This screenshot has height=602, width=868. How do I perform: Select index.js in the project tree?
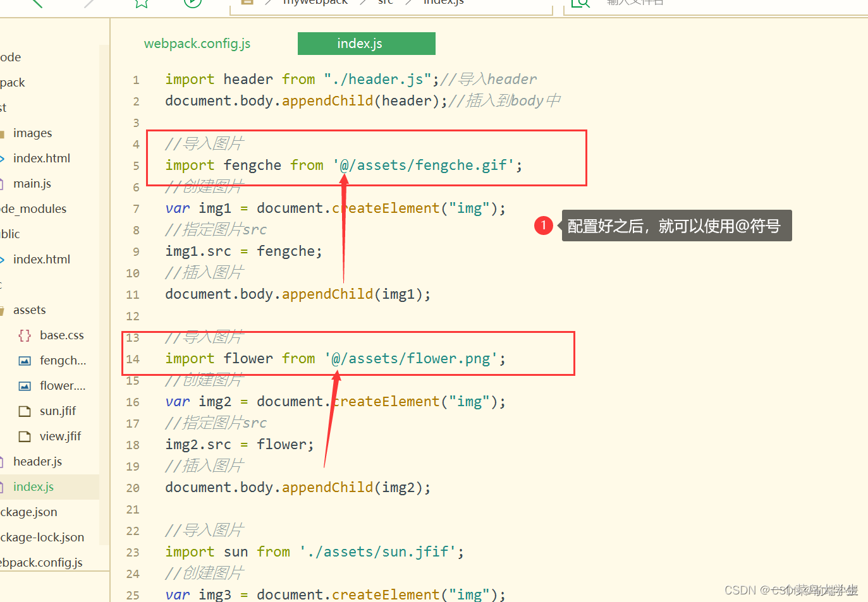coord(33,487)
